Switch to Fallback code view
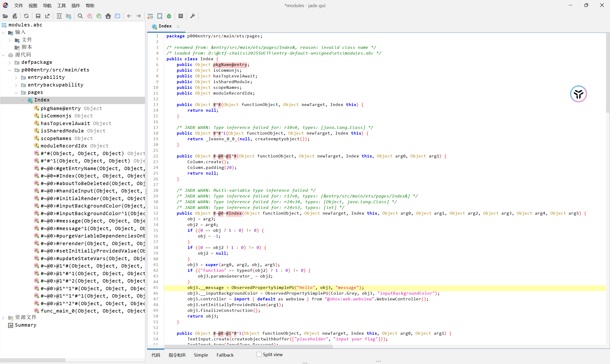The image size is (610, 364). (x=225, y=355)
